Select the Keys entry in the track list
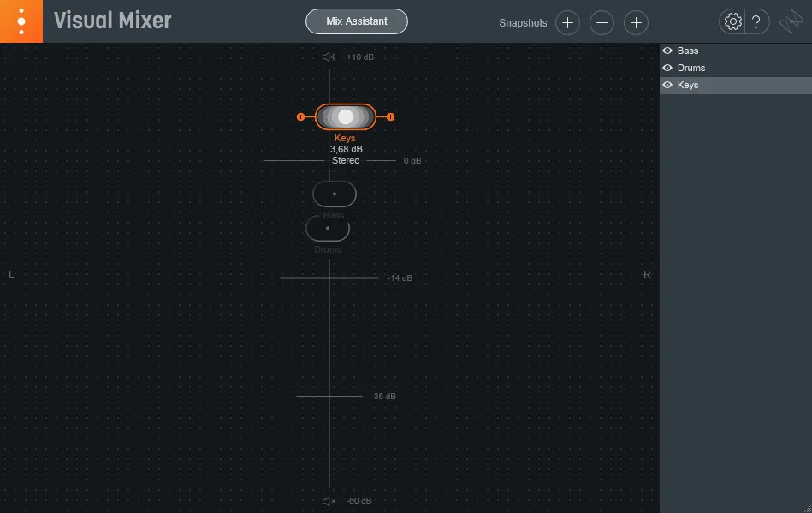This screenshot has height=513, width=812. click(687, 85)
